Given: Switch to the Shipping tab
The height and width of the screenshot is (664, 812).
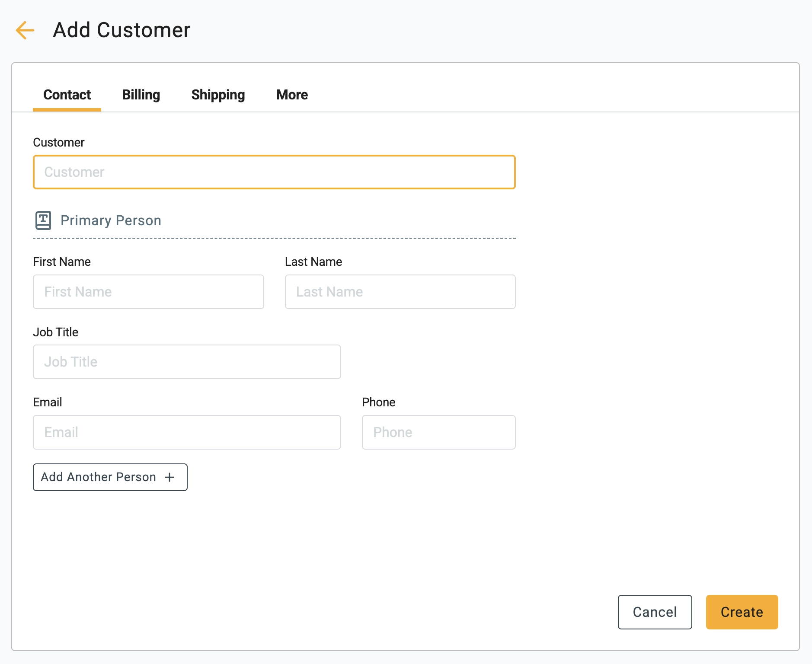Looking at the screenshot, I should point(218,95).
